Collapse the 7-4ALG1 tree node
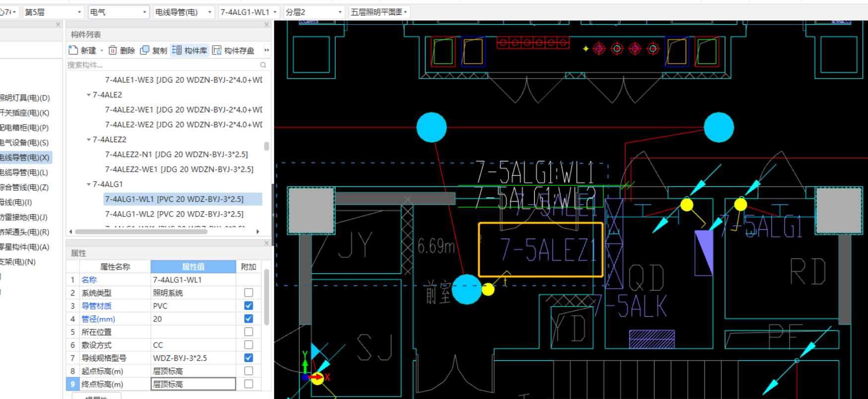The width and height of the screenshot is (868, 399). [x=89, y=184]
